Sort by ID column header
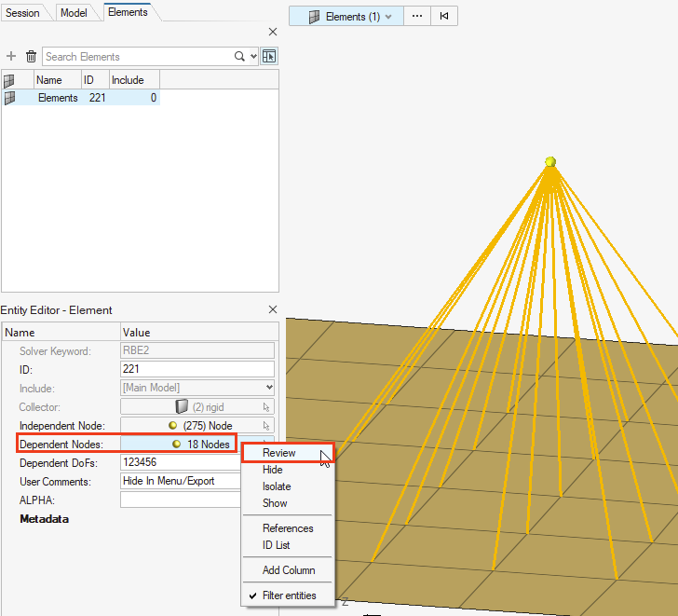The image size is (678, 616). 95,80
